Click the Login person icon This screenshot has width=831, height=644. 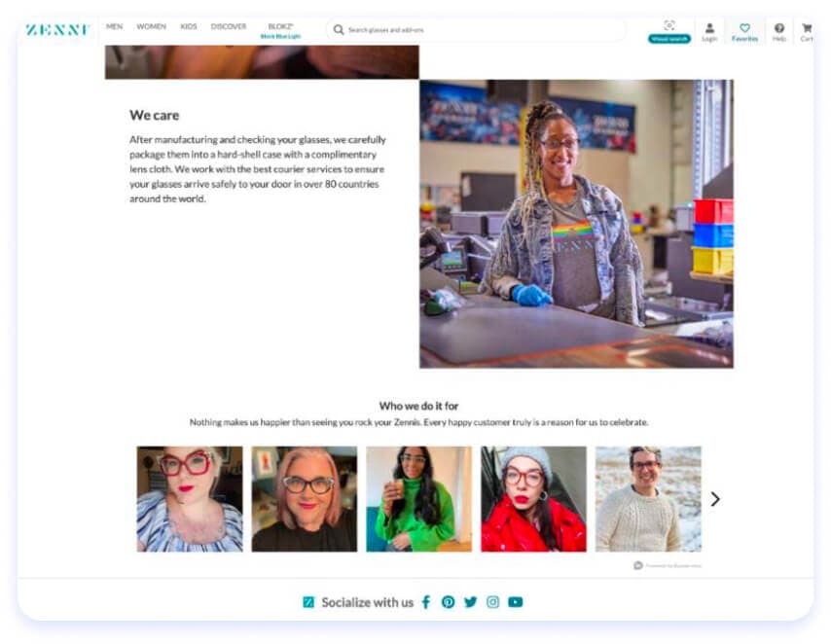(x=709, y=28)
